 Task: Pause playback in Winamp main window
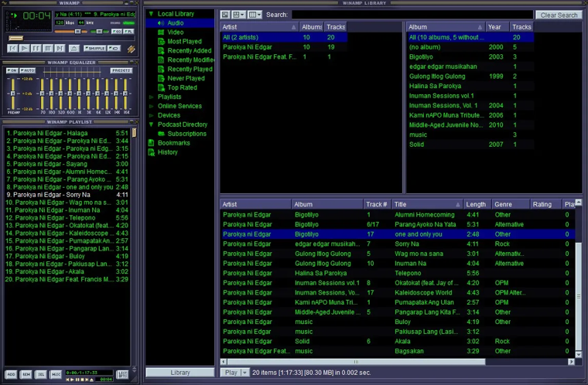pos(36,49)
